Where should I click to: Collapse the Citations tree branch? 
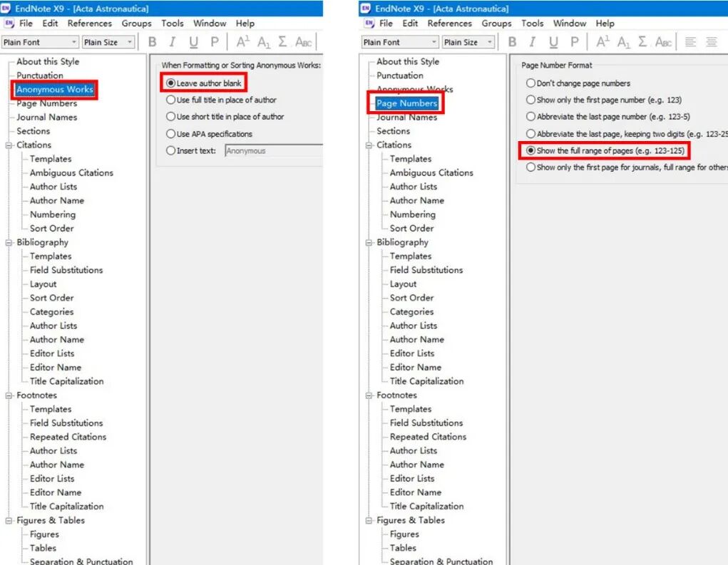click(x=9, y=145)
